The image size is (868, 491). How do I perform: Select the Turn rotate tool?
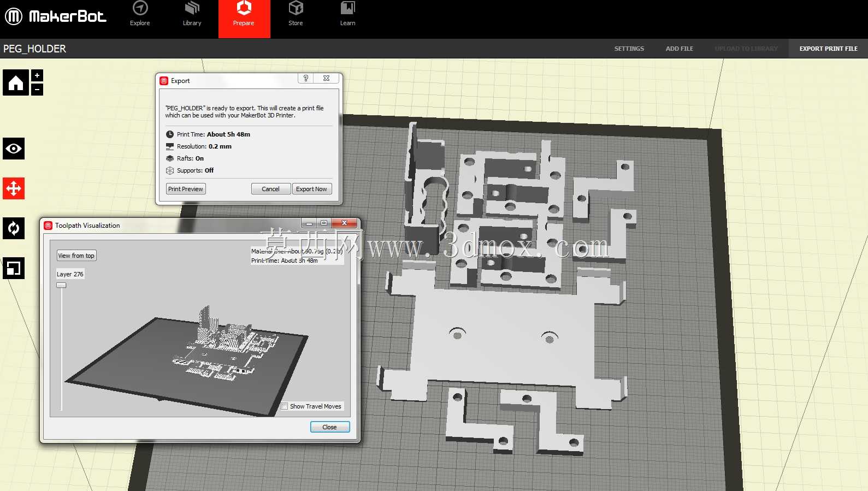tap(14, 228)
